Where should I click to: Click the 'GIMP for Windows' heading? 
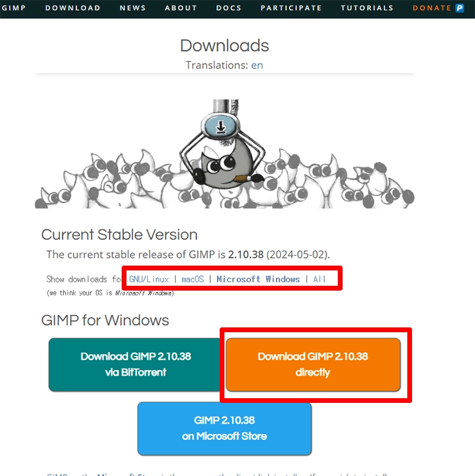(x=105, y=320)
